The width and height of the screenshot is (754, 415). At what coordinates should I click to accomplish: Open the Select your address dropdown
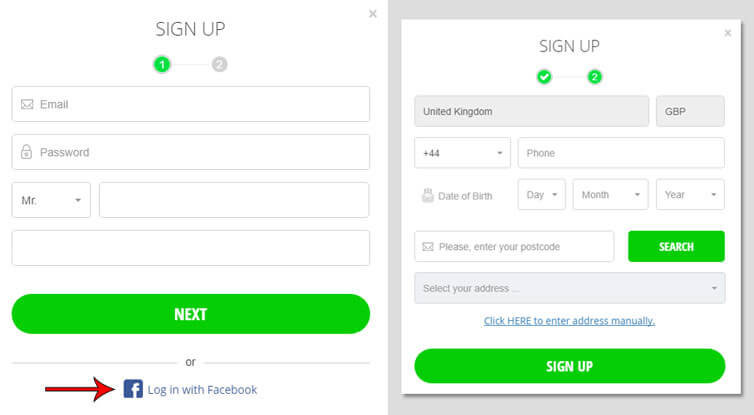pyautogui.click(x=569, y=289)
